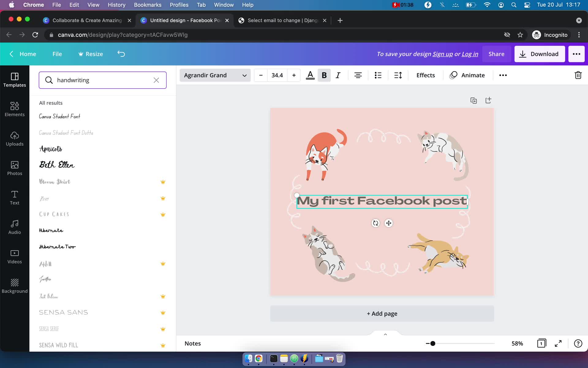Click the Sign up link

point(443,54)
